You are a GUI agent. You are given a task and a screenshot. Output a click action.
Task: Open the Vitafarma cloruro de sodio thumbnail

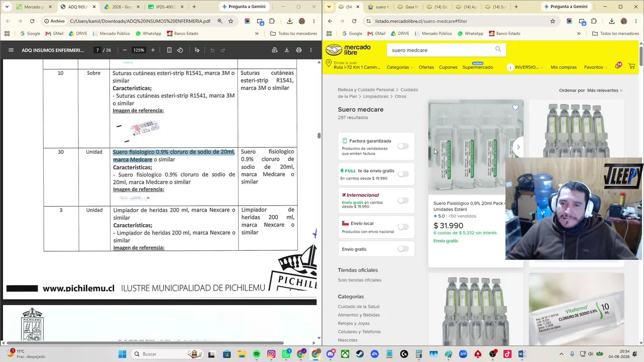576,309
